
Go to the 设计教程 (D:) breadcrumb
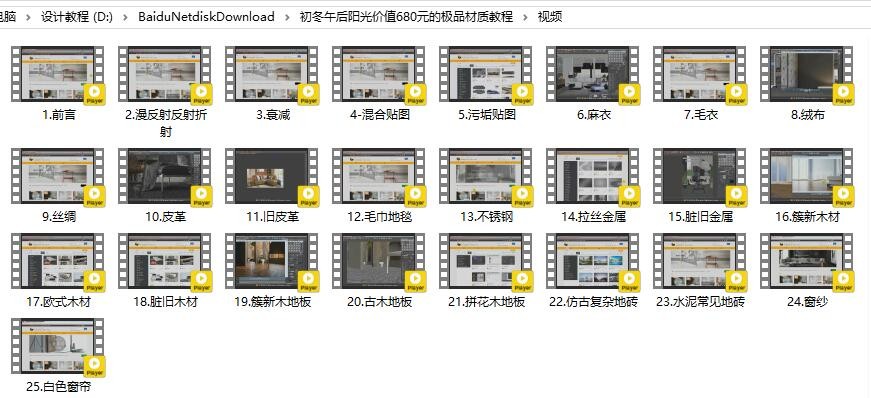77,17
